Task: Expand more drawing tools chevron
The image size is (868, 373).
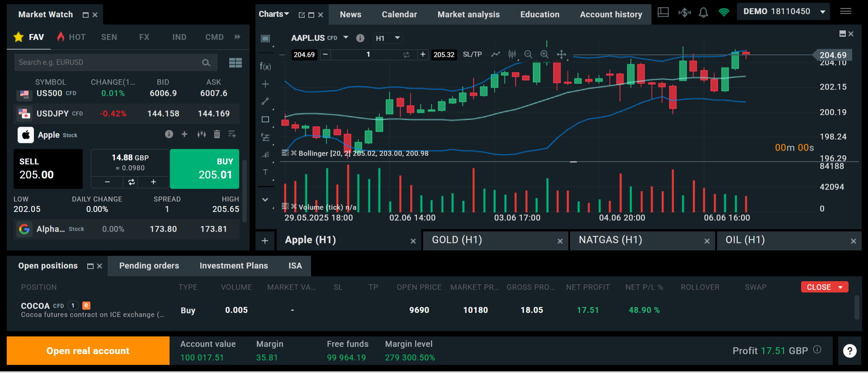Action: (265, 200)
